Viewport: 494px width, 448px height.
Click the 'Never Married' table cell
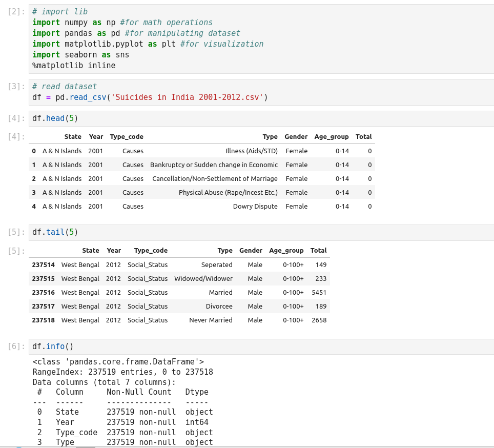211,320
